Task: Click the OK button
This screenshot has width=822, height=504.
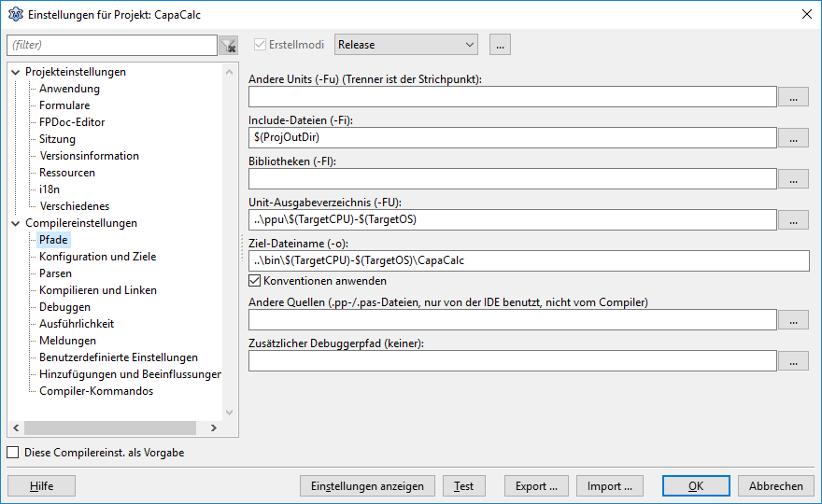Action: (696, 486)
